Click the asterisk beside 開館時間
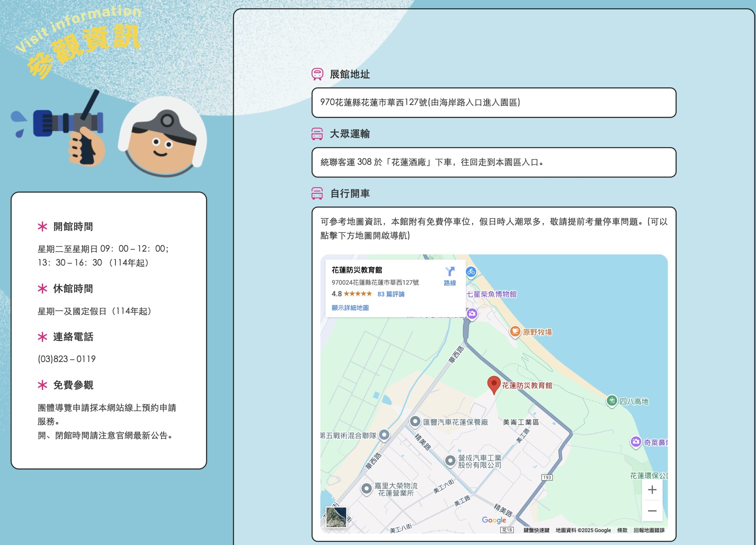This screenshot has width=756, height=545. coord(42,227)
